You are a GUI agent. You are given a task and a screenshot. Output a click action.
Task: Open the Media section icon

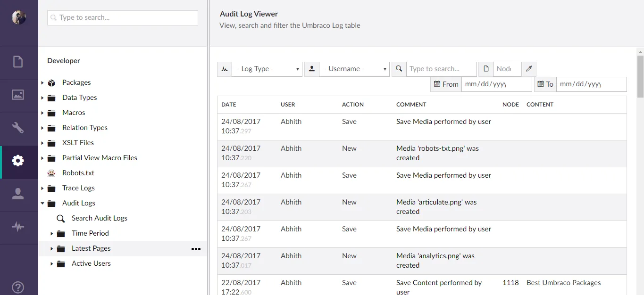pyautogui.click(x=18, y=95)
